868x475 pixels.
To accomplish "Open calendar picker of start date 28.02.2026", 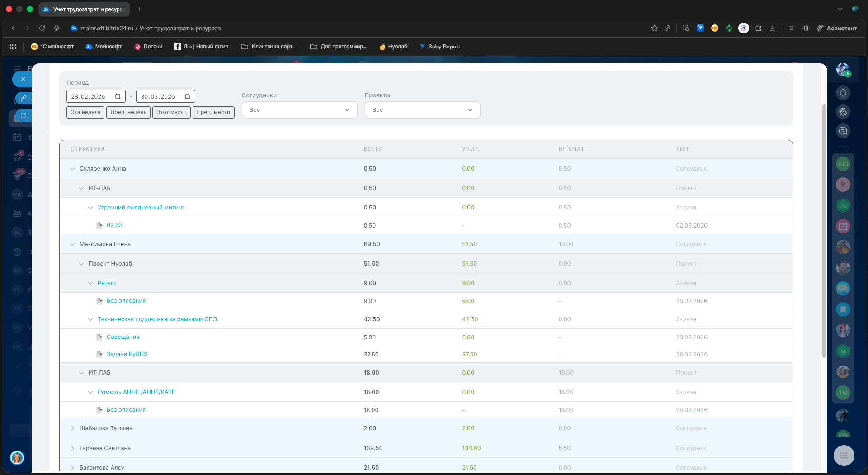I will click(x=118, y=96).
